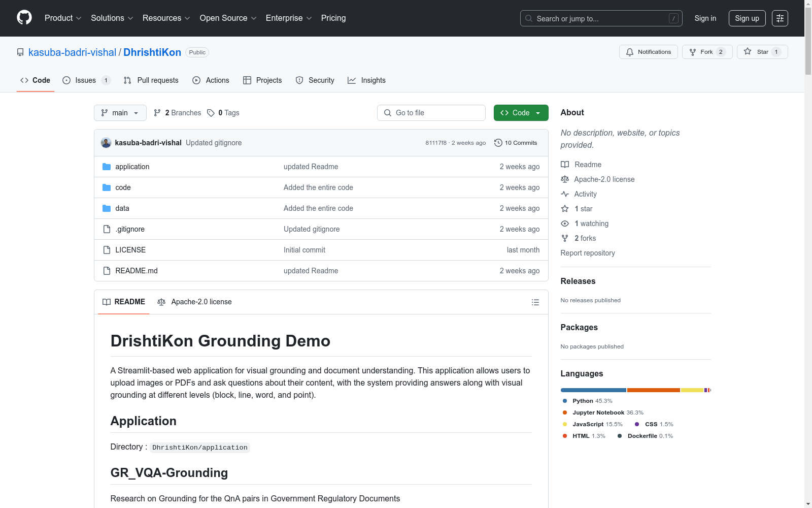Switch to the Issues tab

tap(86, 80)
